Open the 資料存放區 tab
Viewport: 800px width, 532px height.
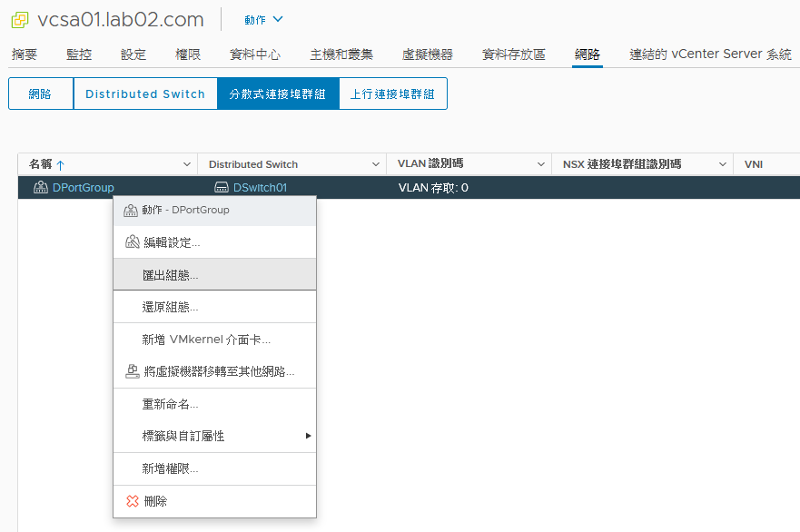(514, 54)
